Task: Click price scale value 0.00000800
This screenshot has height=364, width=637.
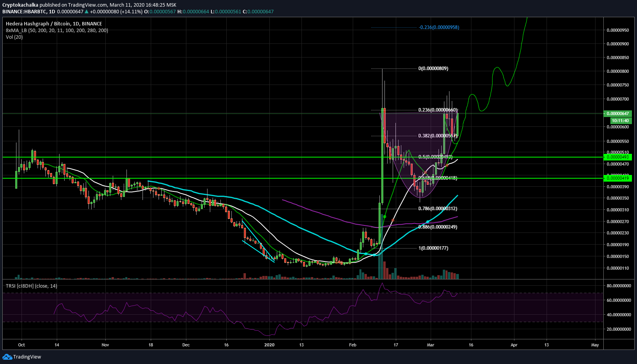Action: coord(618,71)
